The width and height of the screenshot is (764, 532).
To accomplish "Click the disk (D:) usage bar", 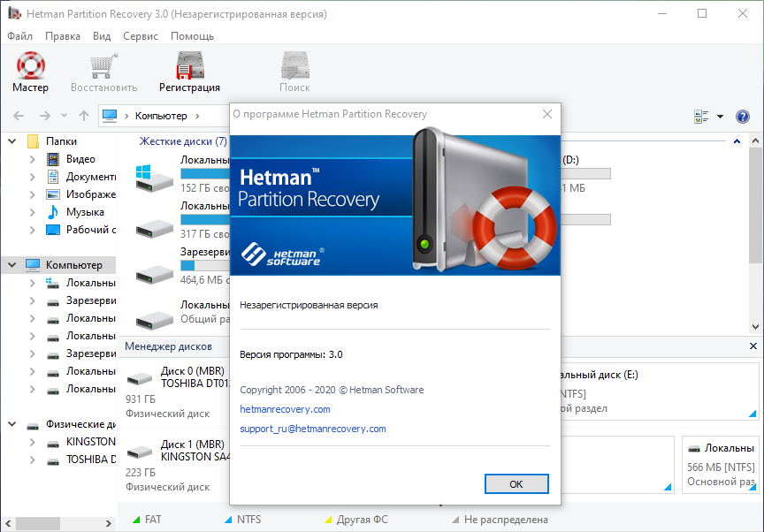I will click(585, 174).
